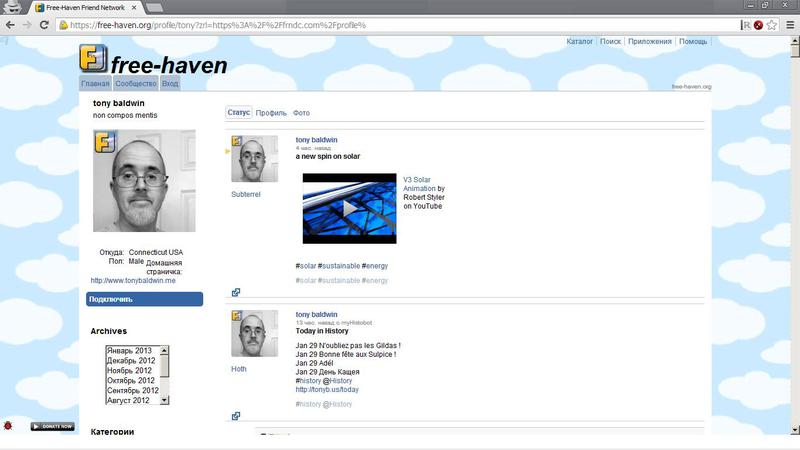Open the Вход login tab
The image size is (800, 450).
pyautogui.click(x=170, y=84)
